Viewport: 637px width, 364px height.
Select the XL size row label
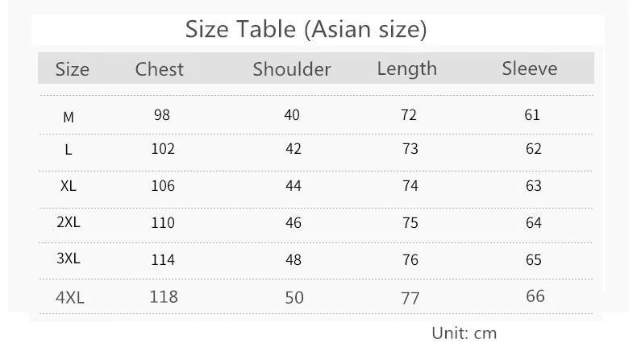69,186
